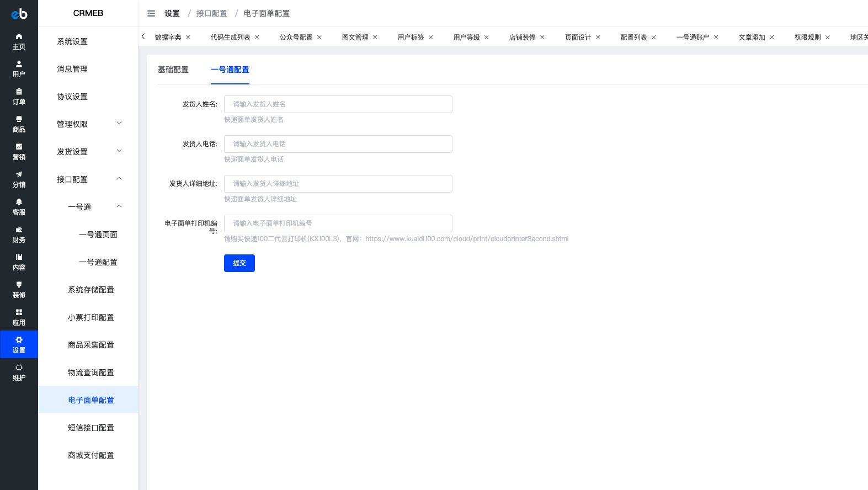Select the 营销 marketing sidebar icon
Image resolution: width=868 pixels, height=490 pixels.
click(x=19, y=152)
